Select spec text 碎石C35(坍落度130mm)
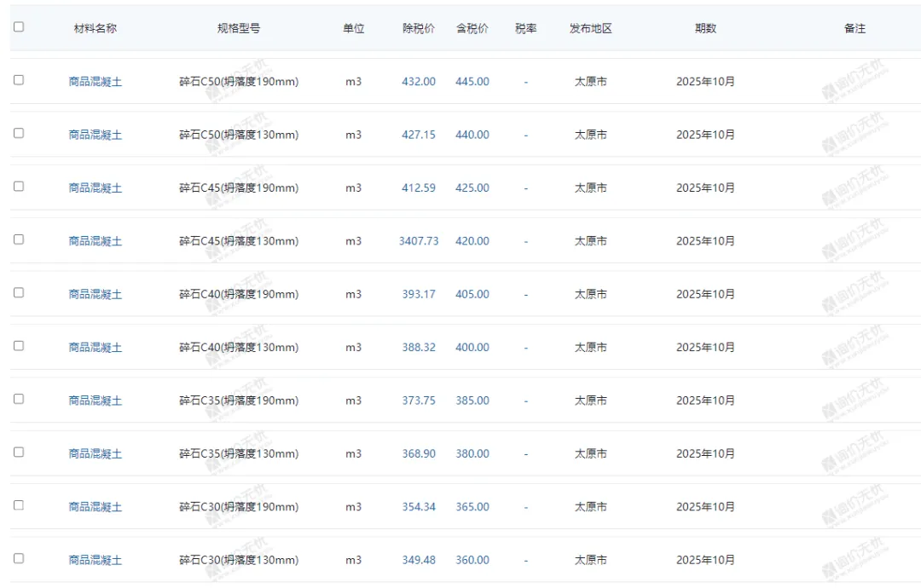Image resolution: width=921 pixels, height=588 pixels. pyautogui.click(x=239, y=453)
